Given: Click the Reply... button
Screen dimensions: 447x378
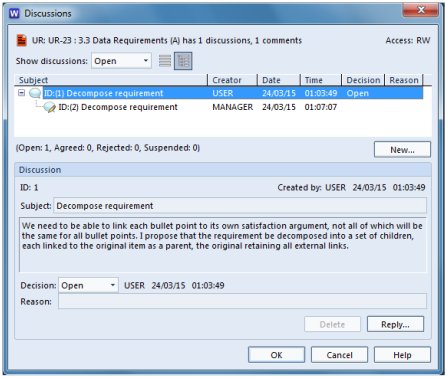Looking at the screenshot, I should coord(395,324).
